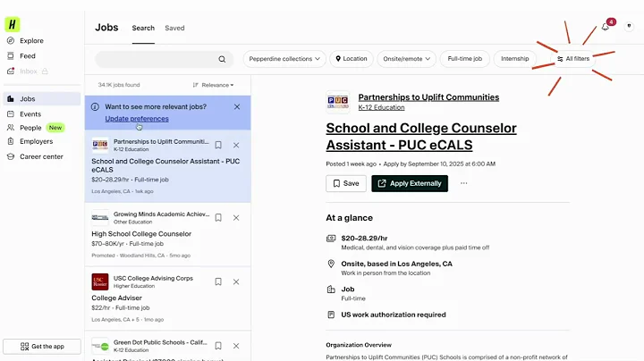Dismiss the relevant jobs banner
644x361 pixels.
[237, 106]
